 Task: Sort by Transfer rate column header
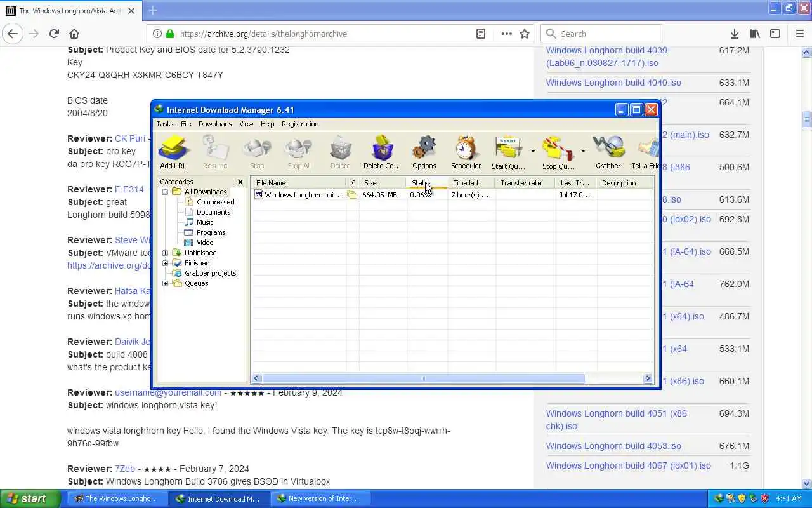tap(525, 183)
